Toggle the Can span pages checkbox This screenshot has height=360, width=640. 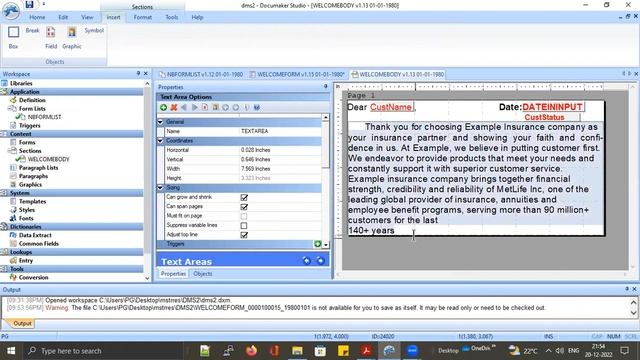244,207
